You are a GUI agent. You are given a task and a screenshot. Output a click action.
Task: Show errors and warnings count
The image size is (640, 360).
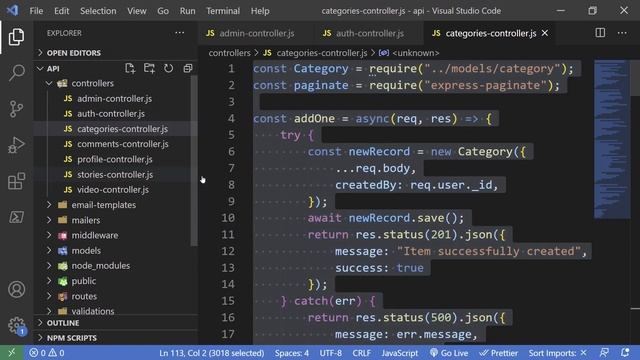tap(47, 353)
